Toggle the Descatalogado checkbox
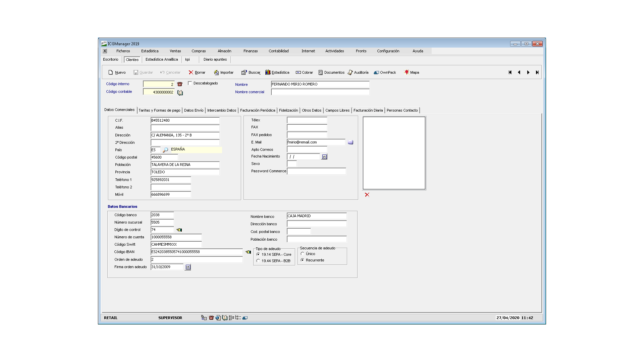 coord(190,83)
